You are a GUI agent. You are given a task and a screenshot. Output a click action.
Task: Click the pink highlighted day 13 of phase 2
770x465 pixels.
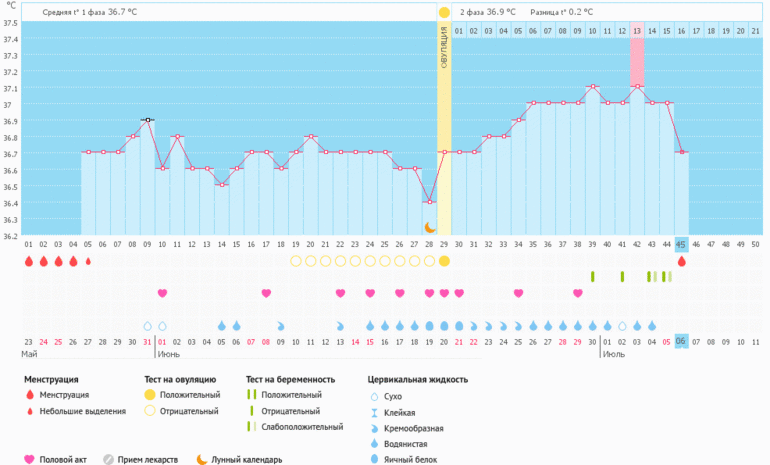pyautogui.click(x=636, y=32)
